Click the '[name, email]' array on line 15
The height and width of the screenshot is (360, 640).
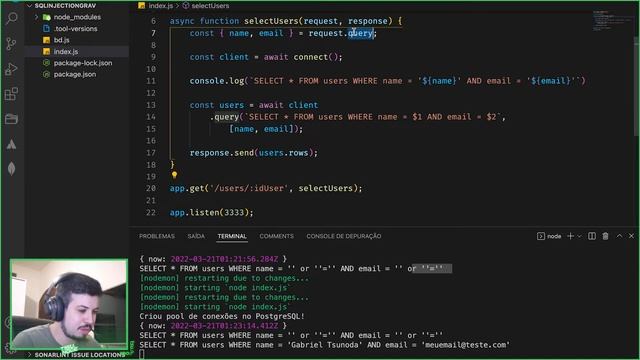coord(261,129)
